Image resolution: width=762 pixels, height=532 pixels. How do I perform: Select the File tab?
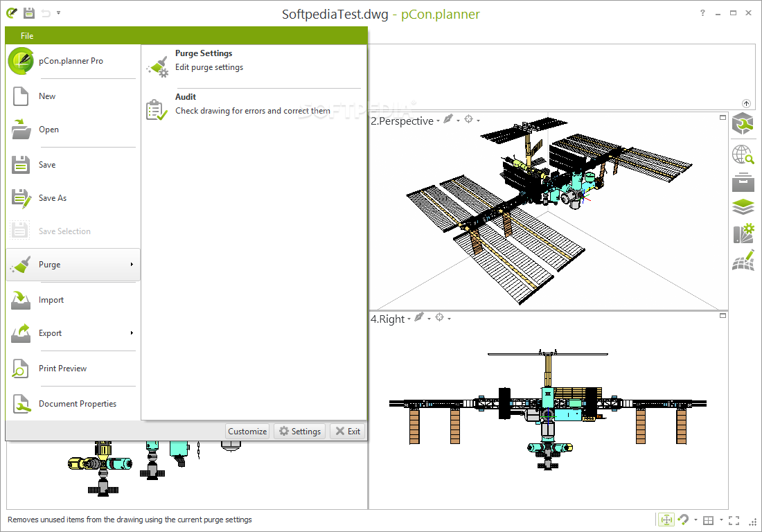pos(27,35)
